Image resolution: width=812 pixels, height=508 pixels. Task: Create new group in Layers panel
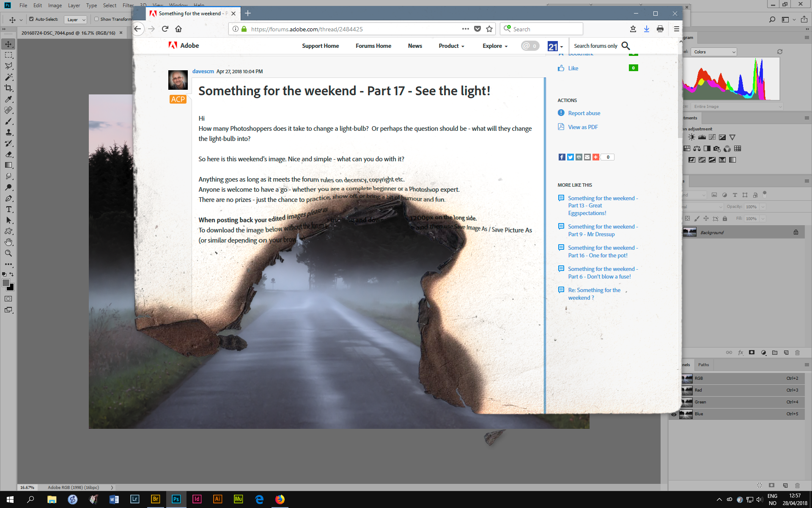(775, 353)
